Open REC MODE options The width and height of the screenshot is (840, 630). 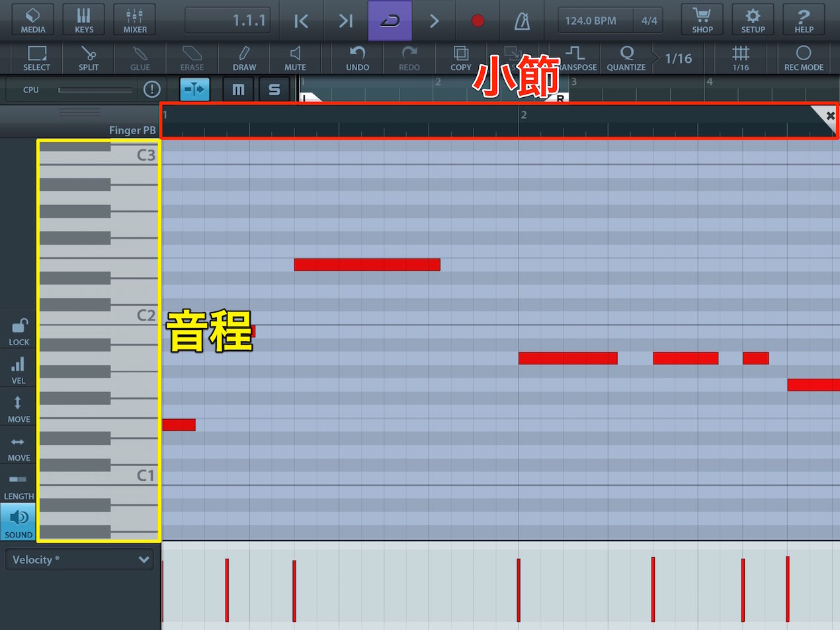[x=804, y=58]
